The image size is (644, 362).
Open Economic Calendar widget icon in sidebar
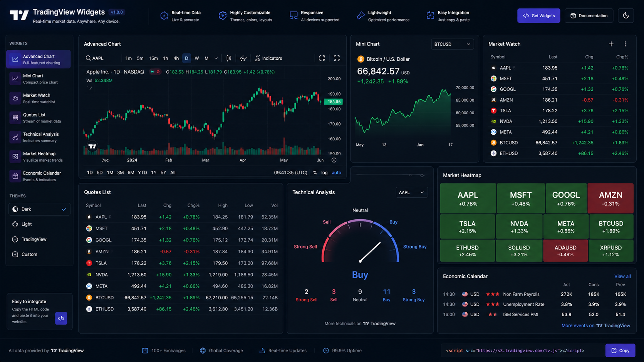point(15,176)
